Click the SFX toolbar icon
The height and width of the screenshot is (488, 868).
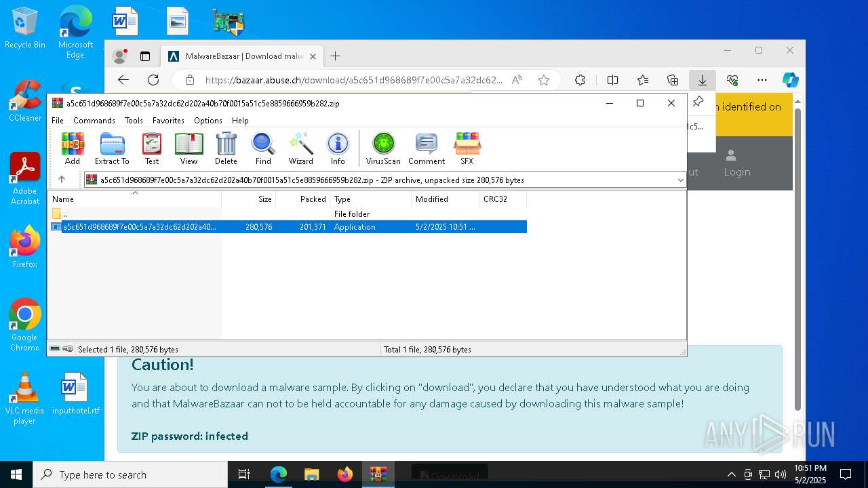467,148
